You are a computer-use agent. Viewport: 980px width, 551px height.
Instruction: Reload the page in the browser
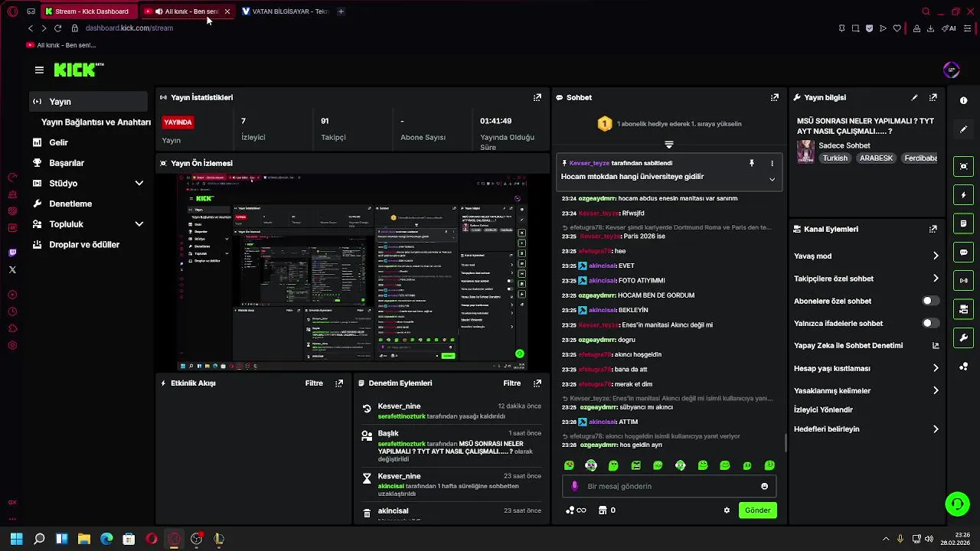coord(57,28)
